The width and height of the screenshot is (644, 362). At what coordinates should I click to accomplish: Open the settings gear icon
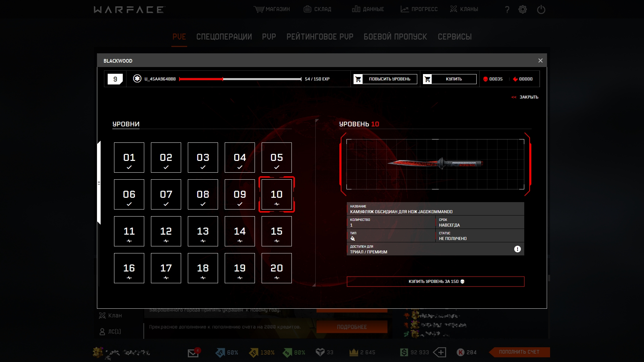(x=523, y=9)
